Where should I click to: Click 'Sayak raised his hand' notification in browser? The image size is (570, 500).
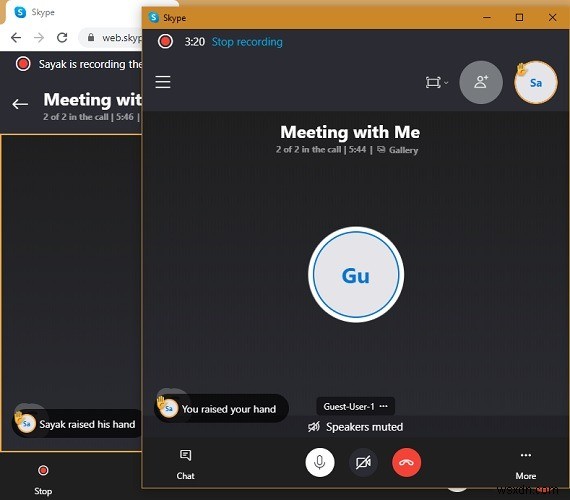77,424
